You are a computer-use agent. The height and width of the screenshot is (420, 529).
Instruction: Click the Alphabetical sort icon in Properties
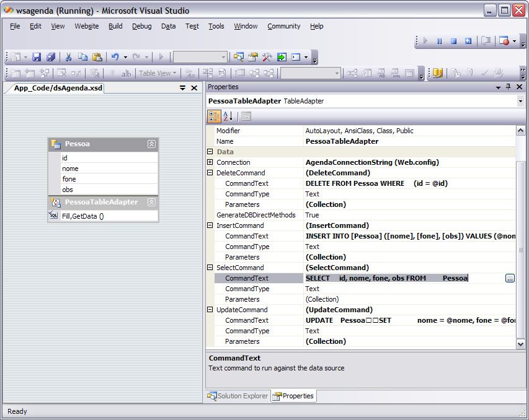click(228, 116)
